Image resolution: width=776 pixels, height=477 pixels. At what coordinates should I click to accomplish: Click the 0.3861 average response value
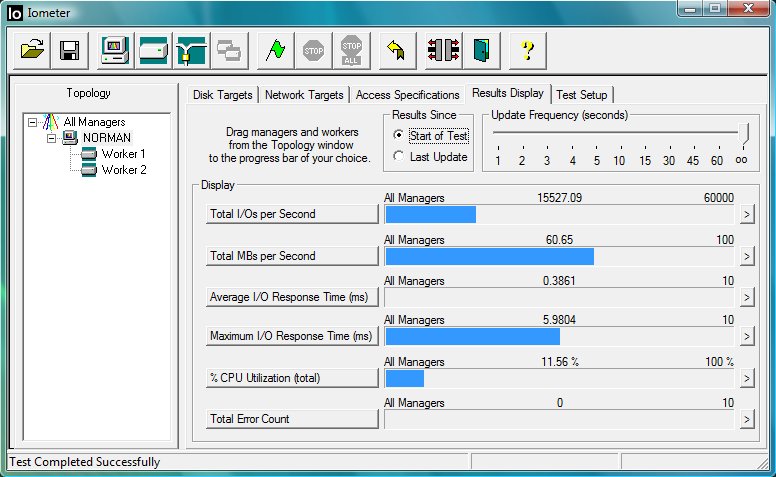click(x=559, y=281)
